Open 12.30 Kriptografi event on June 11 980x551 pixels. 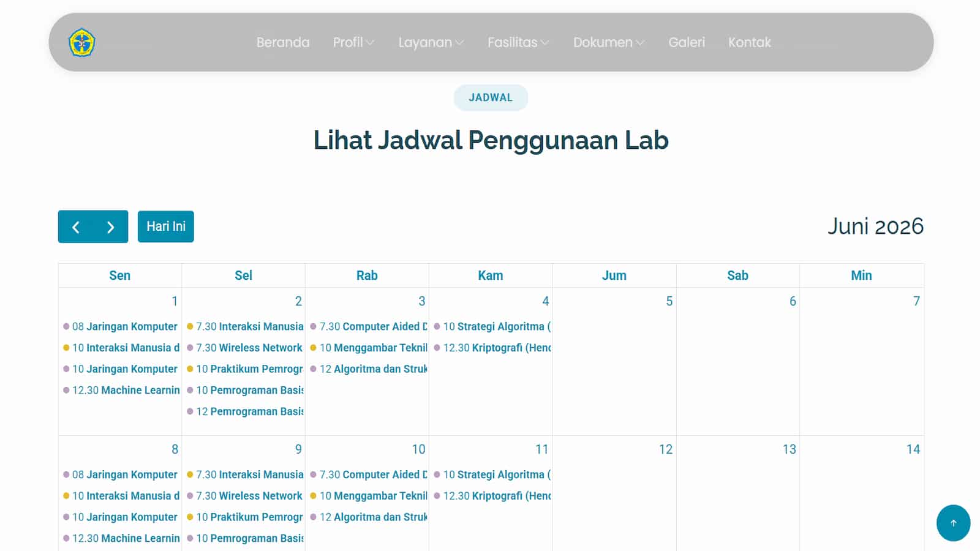(x=492, y=496)
